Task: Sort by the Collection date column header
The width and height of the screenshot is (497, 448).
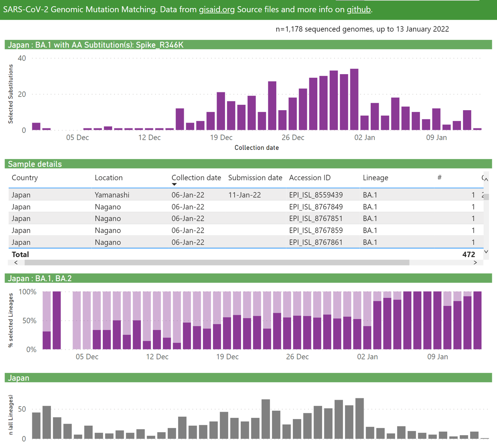Action: pos(196,178)
